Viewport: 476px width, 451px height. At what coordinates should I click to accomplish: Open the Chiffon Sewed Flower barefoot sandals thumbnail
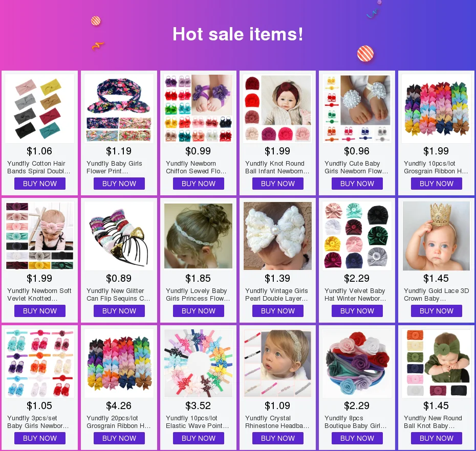click(198, 108)
